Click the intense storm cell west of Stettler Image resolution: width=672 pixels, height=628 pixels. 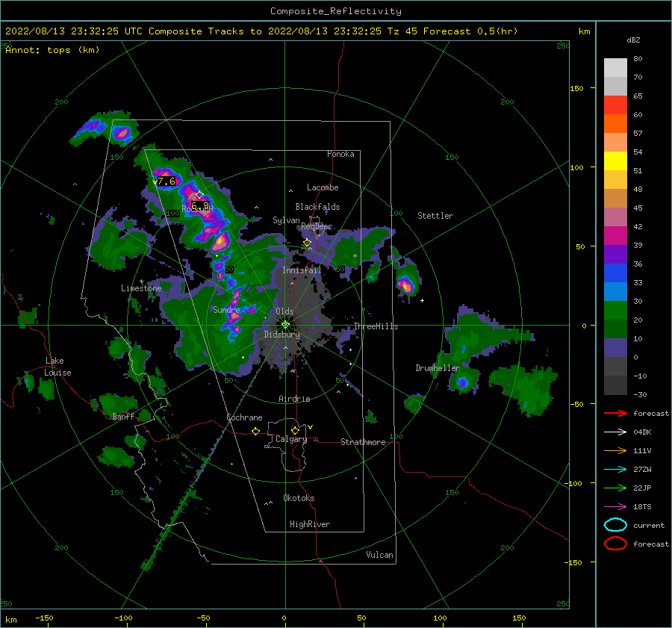point(406,285)
